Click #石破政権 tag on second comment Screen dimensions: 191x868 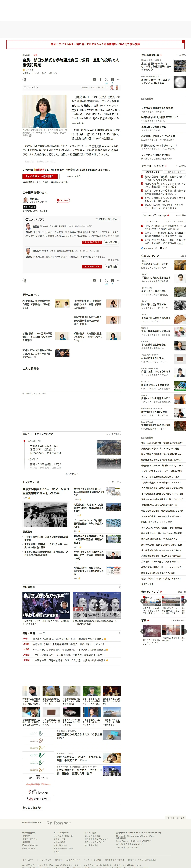[111, 266]
